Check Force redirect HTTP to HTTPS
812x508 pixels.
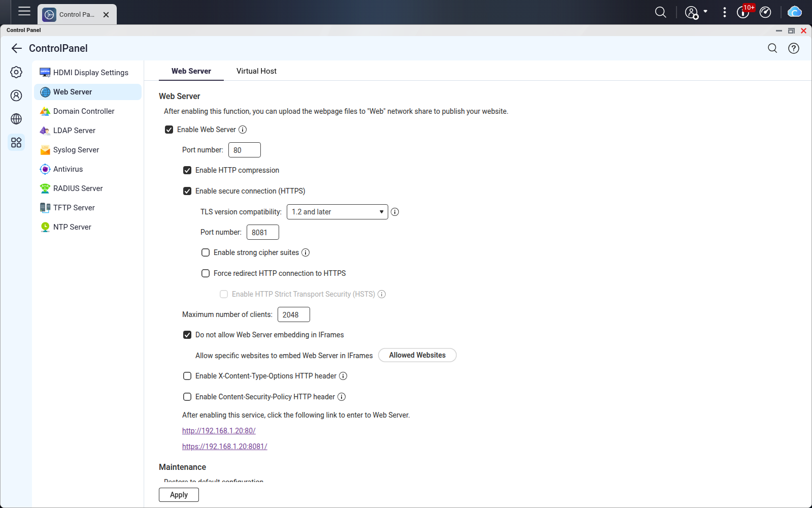[206, 273]
